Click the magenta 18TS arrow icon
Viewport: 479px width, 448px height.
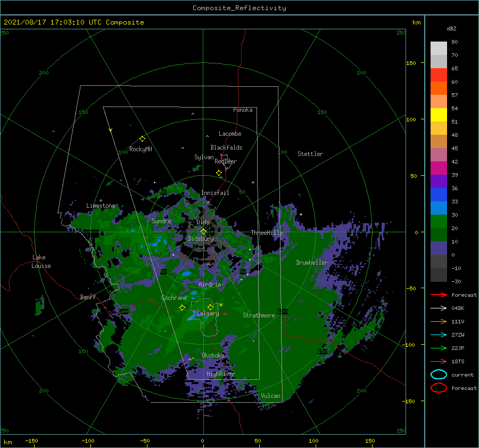pos(439,362)
